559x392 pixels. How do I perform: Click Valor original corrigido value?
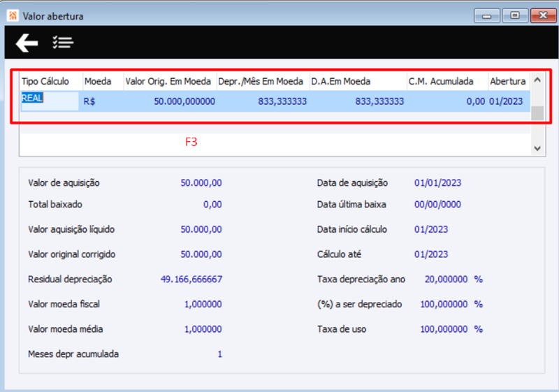coord(201,254)
